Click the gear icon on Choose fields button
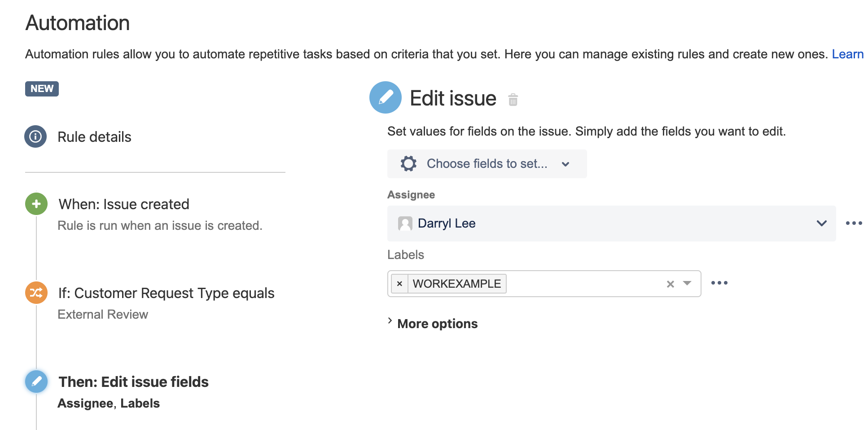The height and width of the screenshot is (430, 868). pyautogui.click(x=408, y=163)
